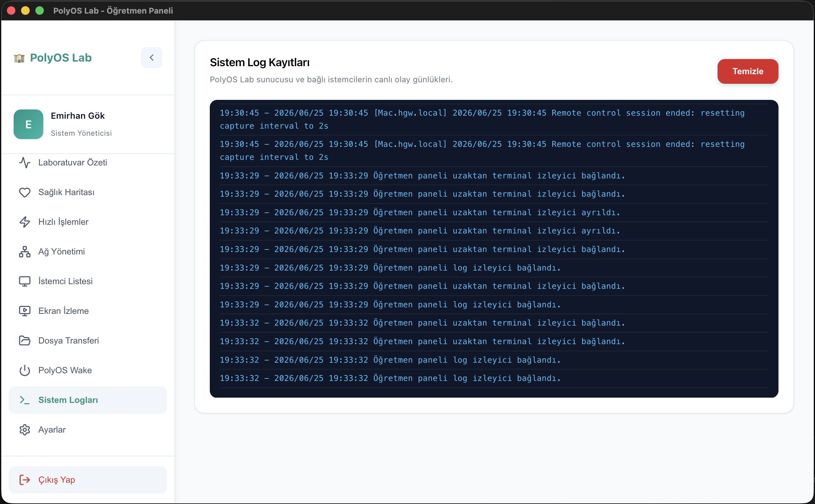Image resolution: width=815 pixels, height=504 pixels.
Task: Click the Ayarlar gear icon
Action: pyautogui.click(x=25, y=430)
